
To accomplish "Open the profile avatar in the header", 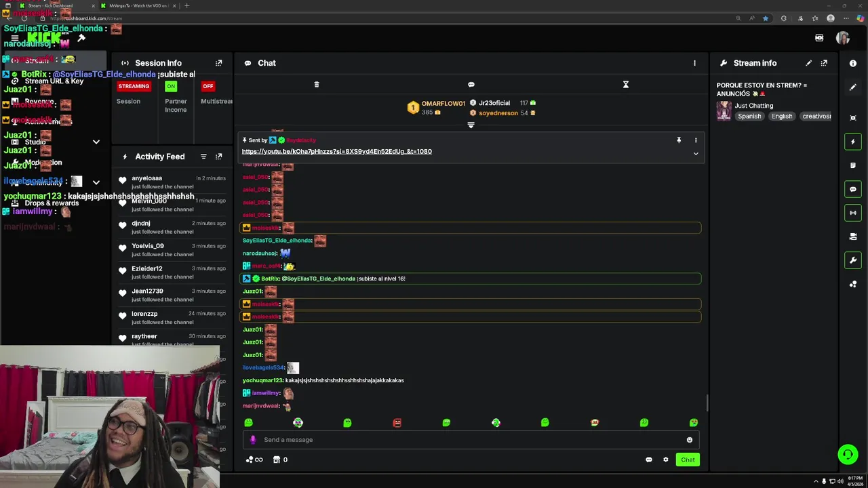I will coord(843,38).
